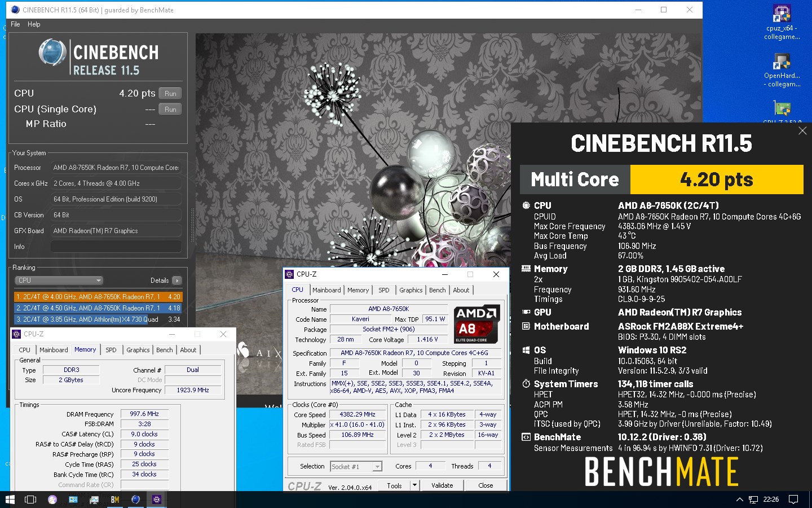
Task: Open Graphics tab in CPU-Z processor window
Action: 411,290
